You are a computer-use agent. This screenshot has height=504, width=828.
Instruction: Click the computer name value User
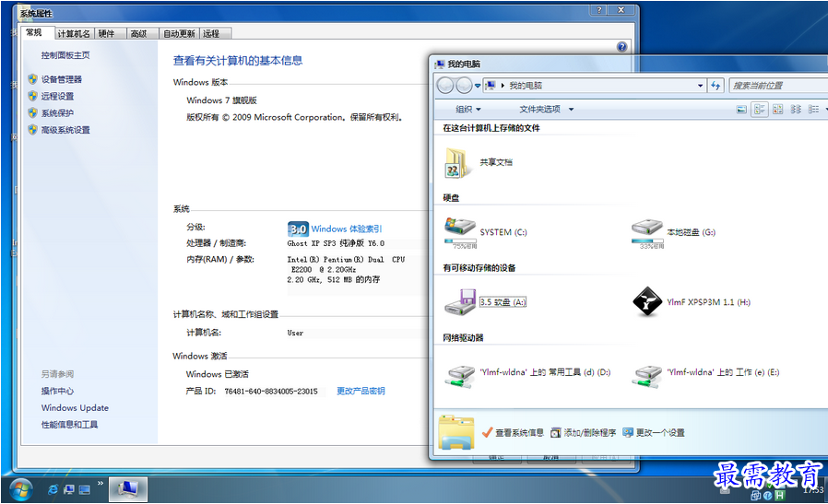click(295, 333)
